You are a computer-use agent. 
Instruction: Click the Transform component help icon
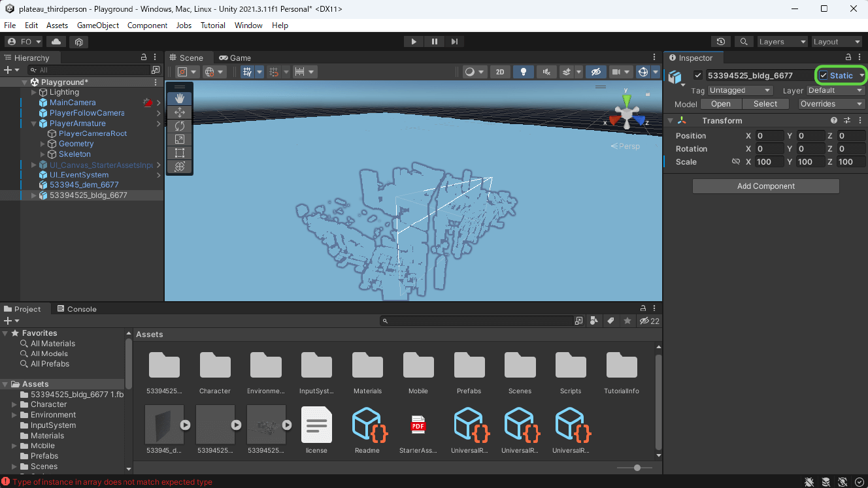[834, 120]
